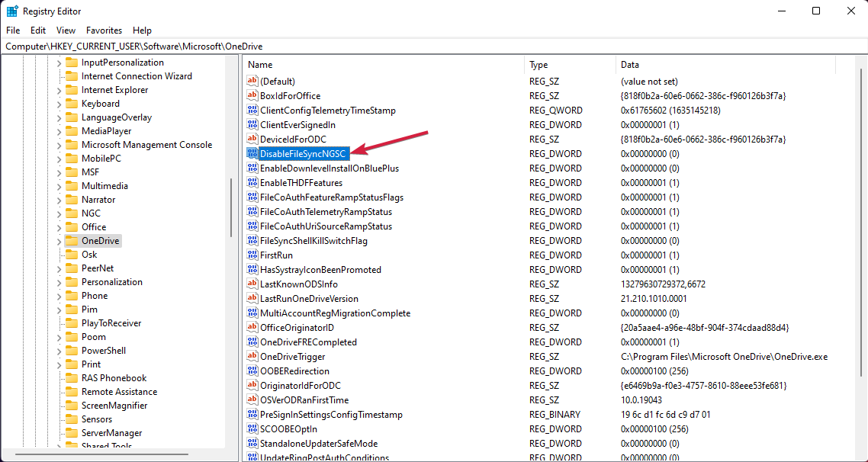868x462 pixels.
Task: Click the folder icon of Phone key
Action: click(x=72, y=296)
